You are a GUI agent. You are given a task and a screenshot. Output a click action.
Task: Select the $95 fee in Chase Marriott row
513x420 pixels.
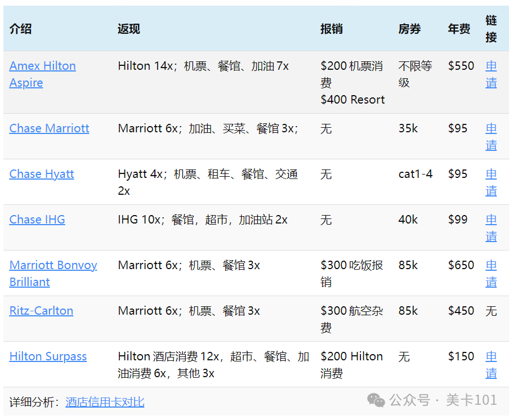pos(458,128)
